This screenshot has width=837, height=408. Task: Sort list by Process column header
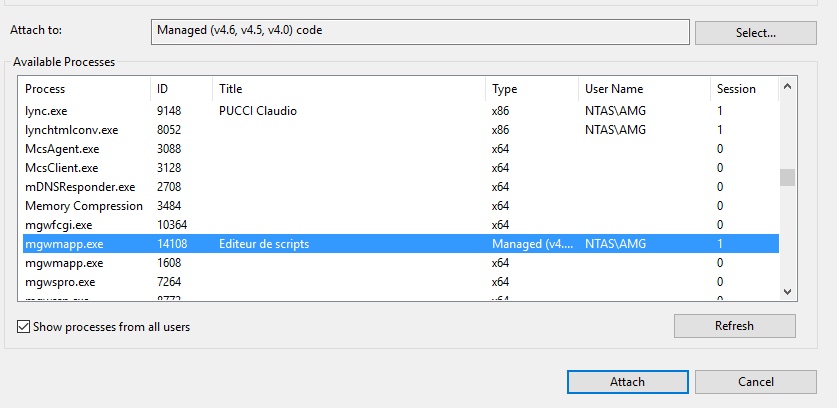[85, 89]
